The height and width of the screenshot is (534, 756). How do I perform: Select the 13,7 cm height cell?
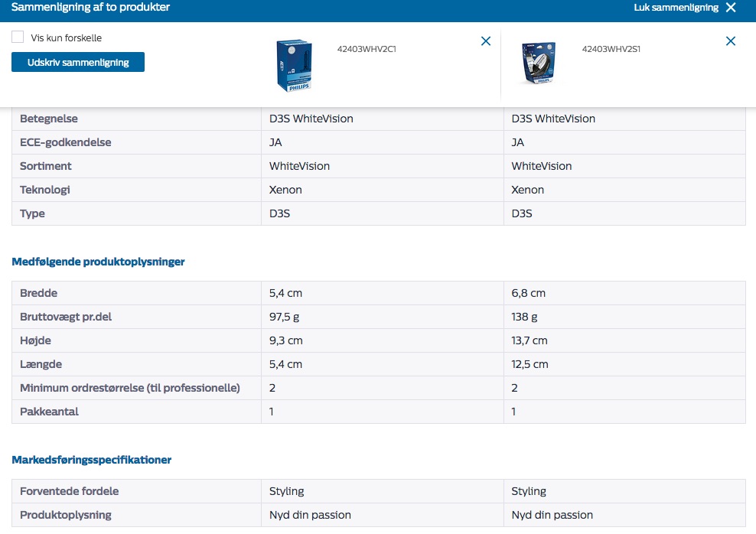point(530,340)
